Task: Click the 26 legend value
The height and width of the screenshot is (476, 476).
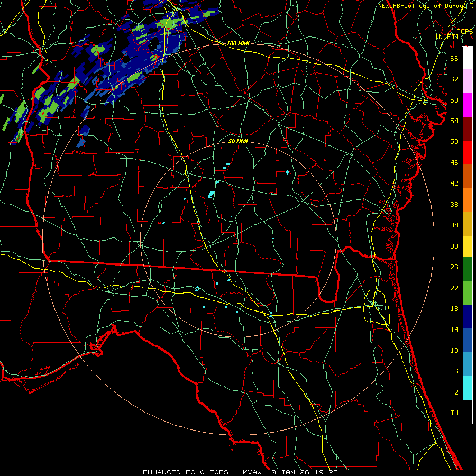Action: click(454, 267)
